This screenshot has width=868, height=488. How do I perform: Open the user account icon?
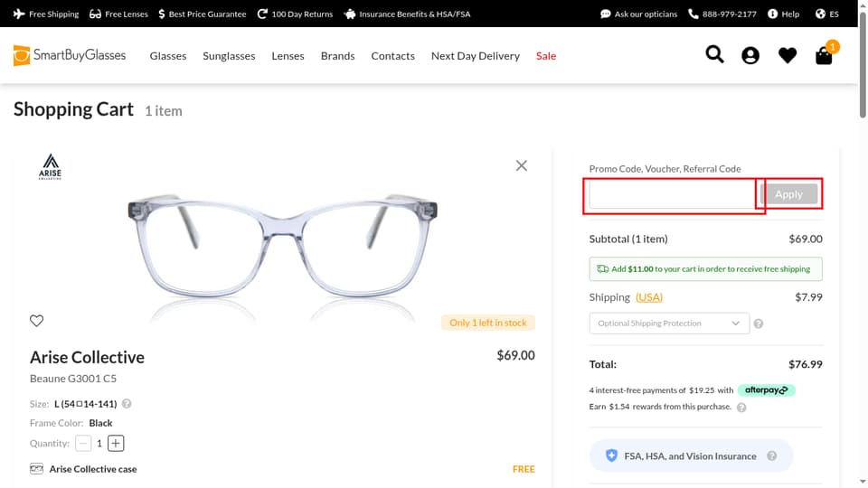(x=750, y=55)
